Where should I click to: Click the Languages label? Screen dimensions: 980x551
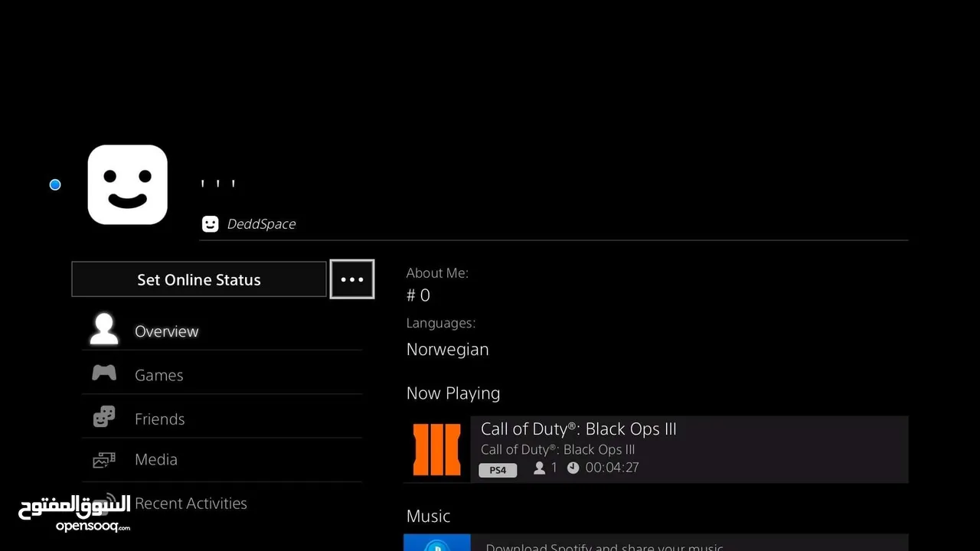tap(441, 323)
